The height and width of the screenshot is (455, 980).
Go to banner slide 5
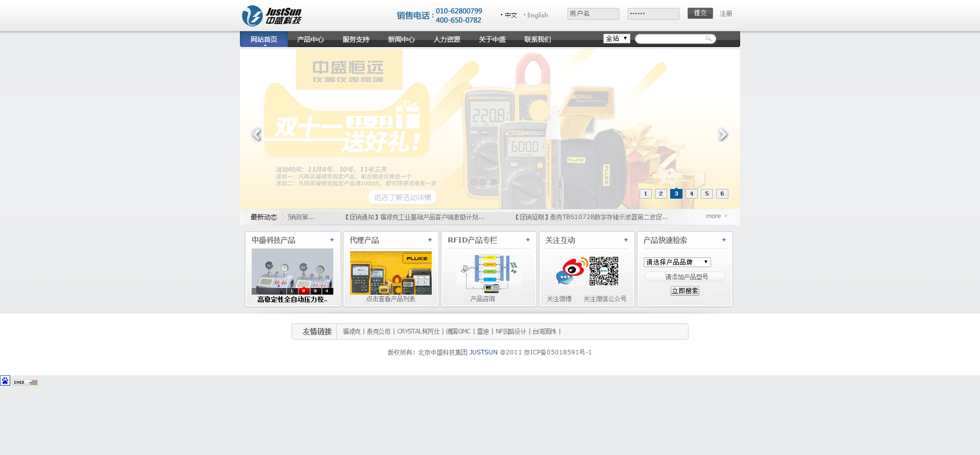[707, 194]
